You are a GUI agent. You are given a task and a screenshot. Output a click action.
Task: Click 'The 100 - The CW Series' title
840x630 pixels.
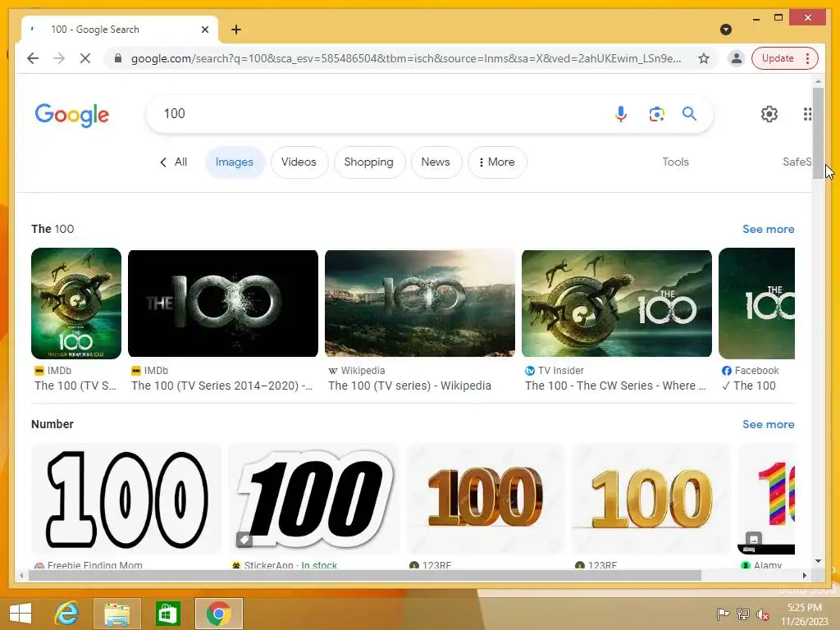(615, 386)
